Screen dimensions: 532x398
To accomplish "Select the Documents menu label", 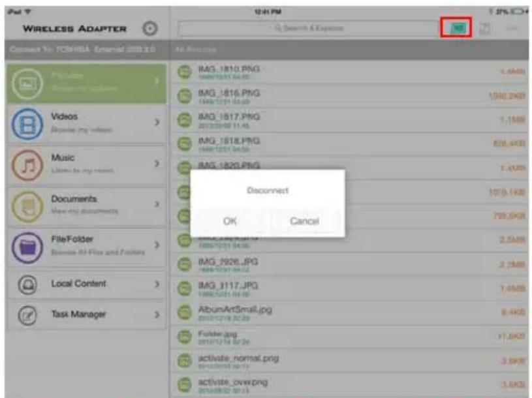I will (74, 198).
